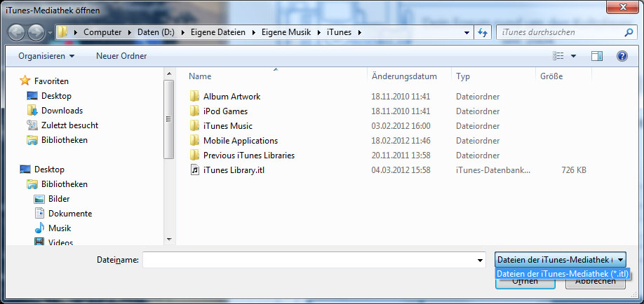Click navigation pane scrollbar down arrow

point(169,239)
